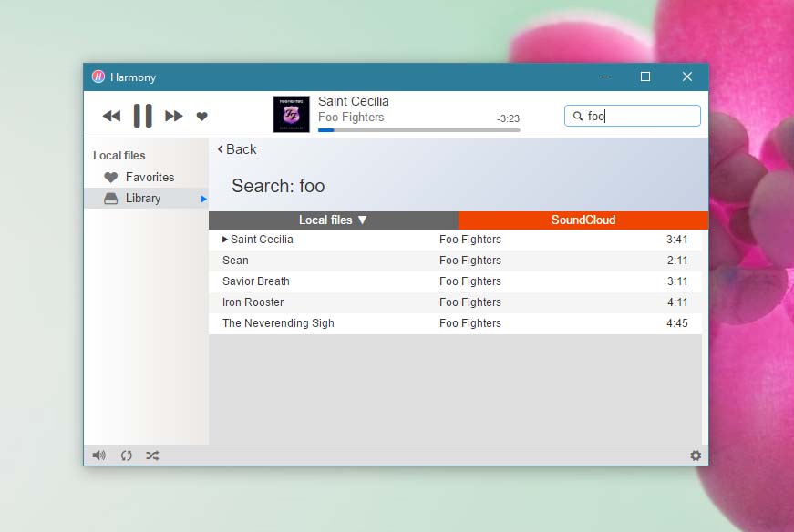794x532 pixels.
Task: Expand the Local files results dropdown
Action: tap(333, 220)
